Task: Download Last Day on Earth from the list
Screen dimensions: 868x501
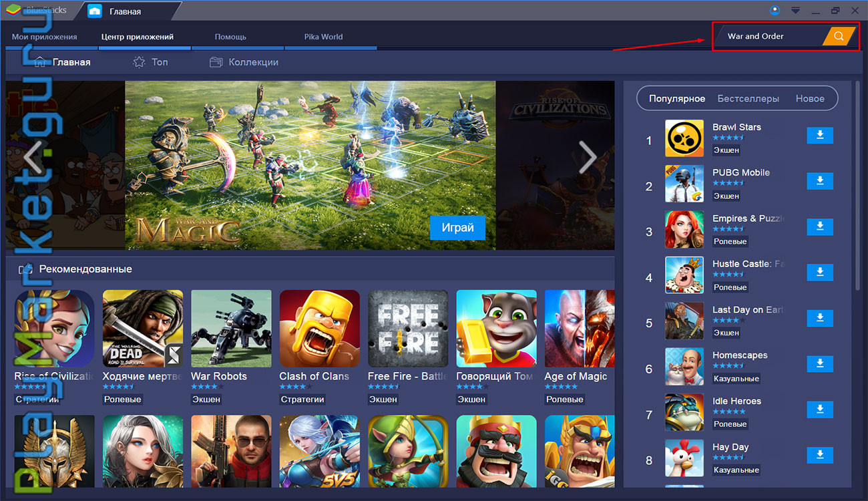Action: coord(820,318)
